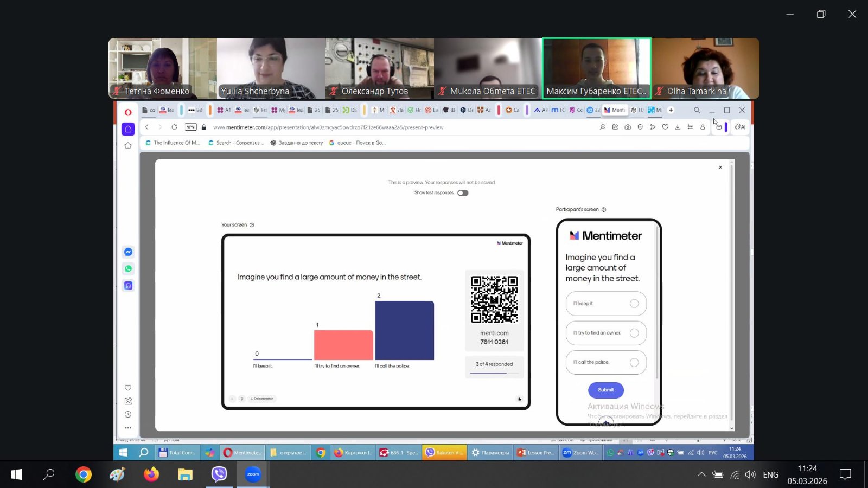Open Viber from the Windows taskbar
Screen dimensions: 868x488
tap(219, 474)
